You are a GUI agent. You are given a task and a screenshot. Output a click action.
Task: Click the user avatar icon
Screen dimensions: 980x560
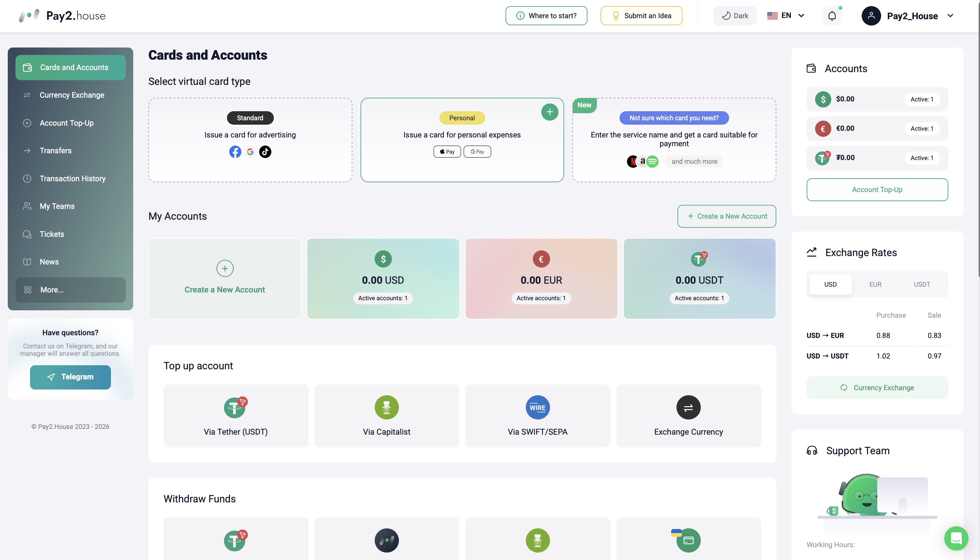click(x=871, y=16)
